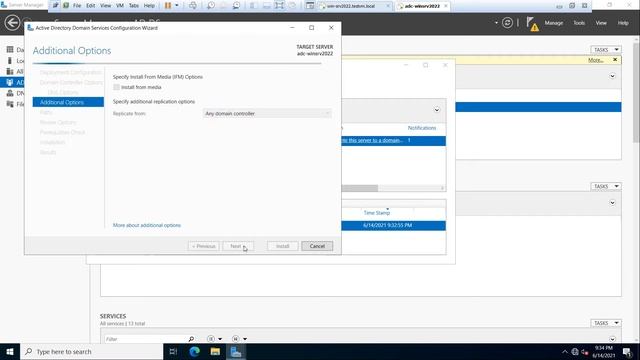Click Server Manager taskbar icon
Image resolution: width=640 pixels, height=360 pixels.
point(236,351)
